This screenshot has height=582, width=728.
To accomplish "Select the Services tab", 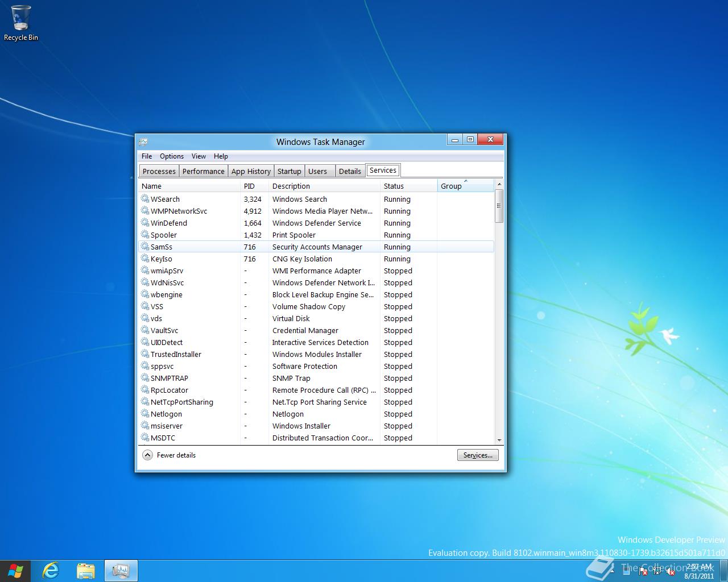I will click(x=383, y=170).
